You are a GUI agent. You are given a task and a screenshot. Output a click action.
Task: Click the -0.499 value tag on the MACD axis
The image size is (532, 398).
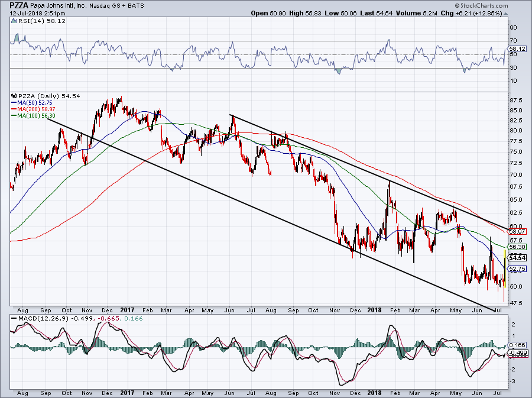(x=517, y=353)
